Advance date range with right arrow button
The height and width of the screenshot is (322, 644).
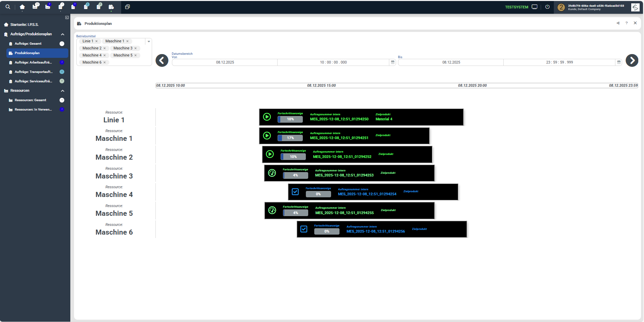coord(632,61)
